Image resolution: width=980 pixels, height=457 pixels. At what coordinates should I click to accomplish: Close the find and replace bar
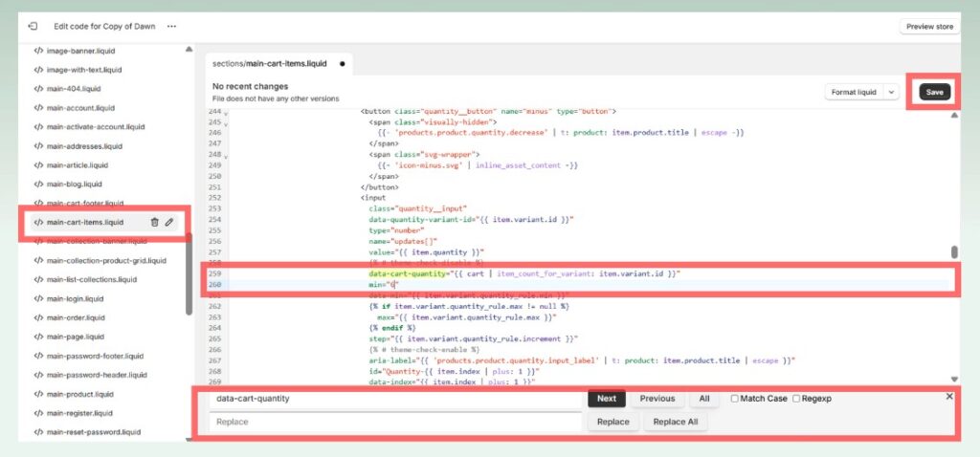pos(949,397)
